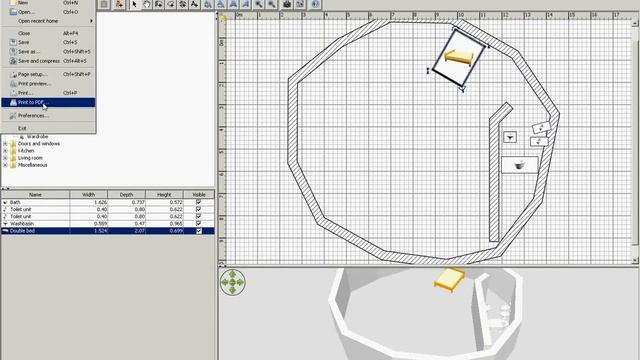This screenshot has height=360, width=640.
Task: Click the Add furniture toolbar icon
Action: [119, 4]
